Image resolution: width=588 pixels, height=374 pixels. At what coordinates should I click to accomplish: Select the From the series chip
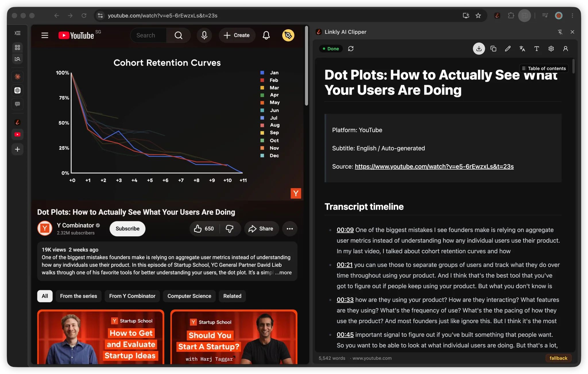click(x=78, y=296)
